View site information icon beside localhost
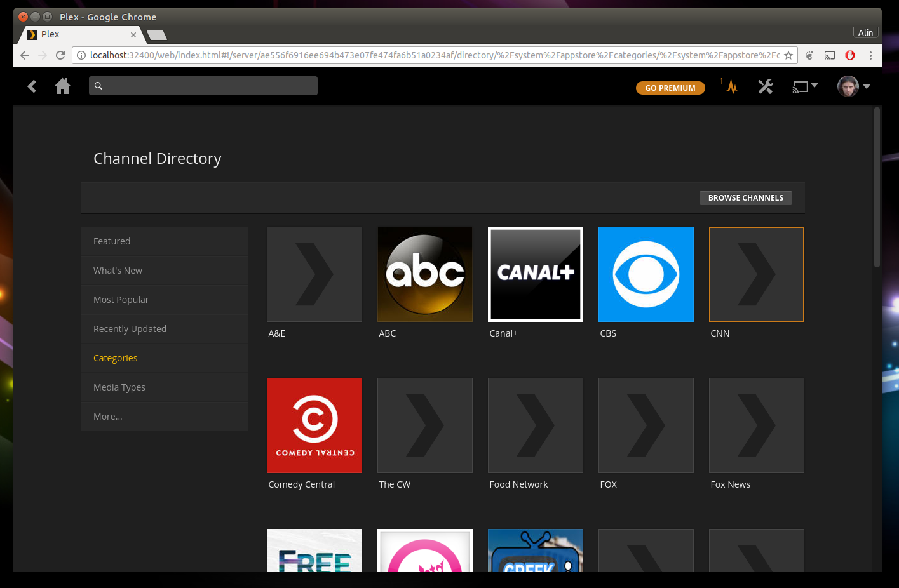The width and height of the screenshot is (899, 588). pyautogui.click(x=81, y=55)
